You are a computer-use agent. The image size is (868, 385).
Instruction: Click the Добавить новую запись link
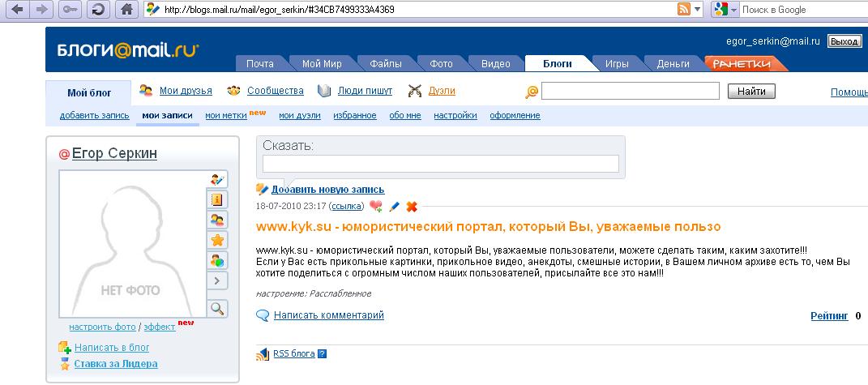coord(327,190)
